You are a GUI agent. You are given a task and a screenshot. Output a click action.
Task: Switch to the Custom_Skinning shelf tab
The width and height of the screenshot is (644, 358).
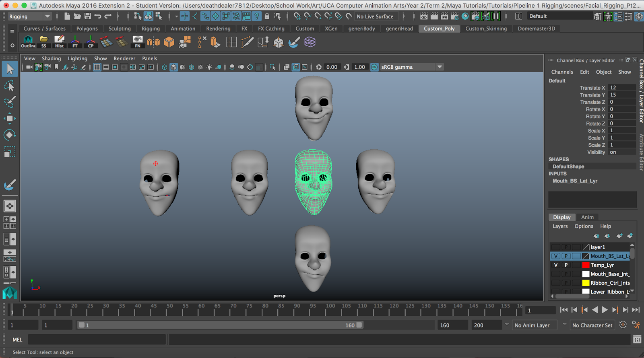[486, 29]
